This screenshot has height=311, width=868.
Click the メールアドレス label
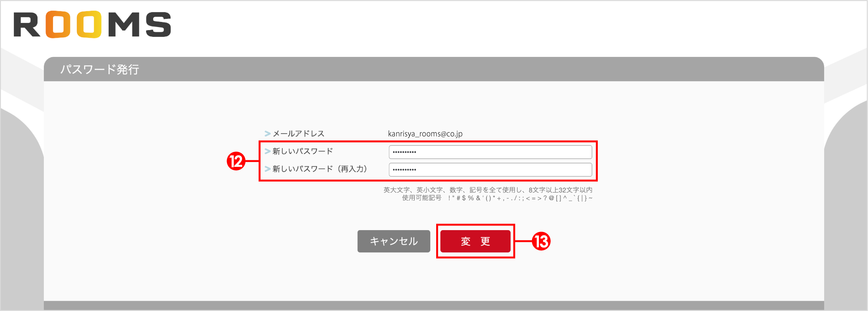pyautogui.click(x=299, y=134)
